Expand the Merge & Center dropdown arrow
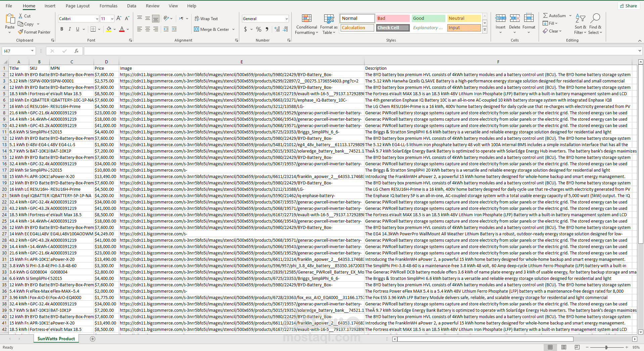This screenshot has height=351, width=644. (x=233, y=30)
